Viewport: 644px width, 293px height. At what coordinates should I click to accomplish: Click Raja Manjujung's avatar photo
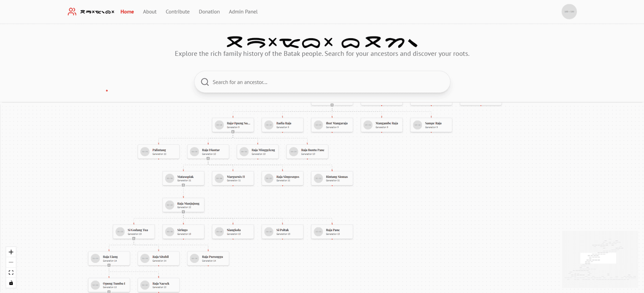pyautogui.click(x=170, y=205)
